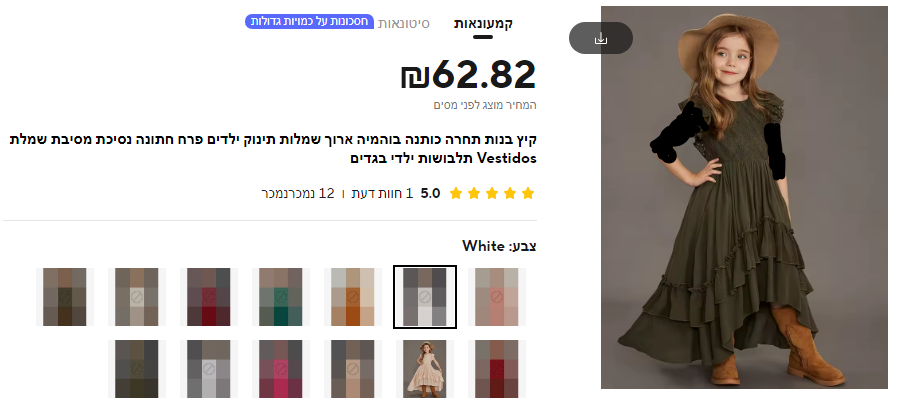Viewport: 915px width, 409px height.
Task: Select the beige dress photo thumbnail
Action: (425, 369)
